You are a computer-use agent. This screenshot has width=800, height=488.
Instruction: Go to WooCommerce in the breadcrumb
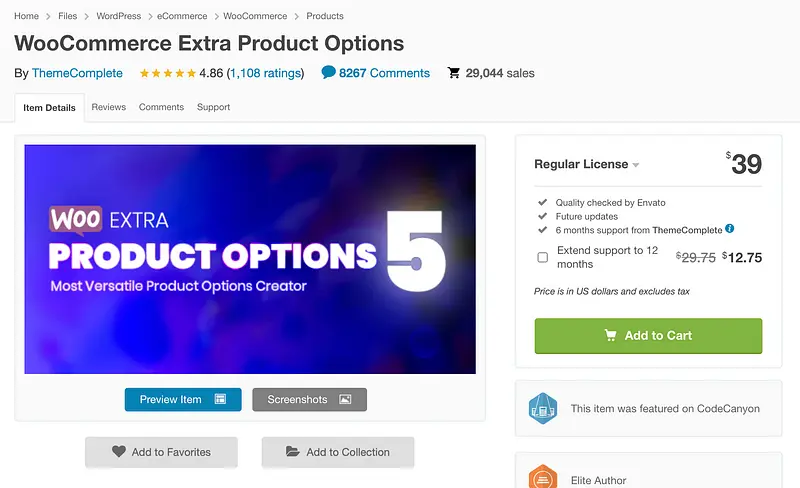tap(255, 16)
